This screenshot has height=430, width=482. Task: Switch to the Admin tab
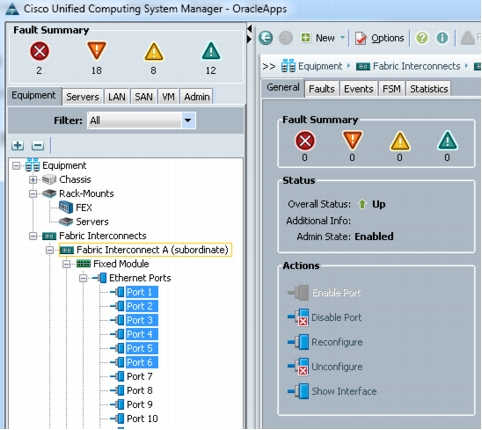197,97
